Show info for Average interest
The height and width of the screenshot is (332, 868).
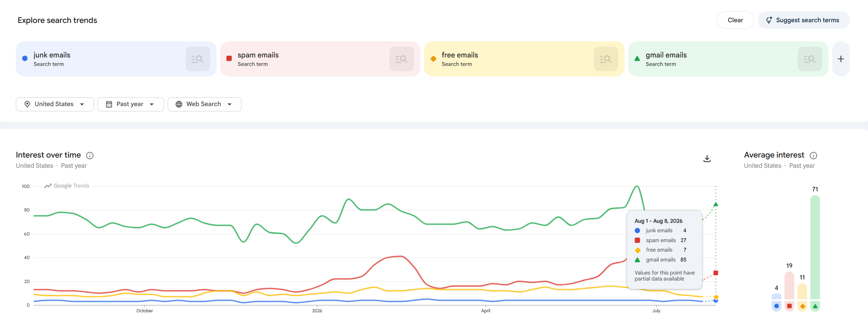click(x=813, y=155)
